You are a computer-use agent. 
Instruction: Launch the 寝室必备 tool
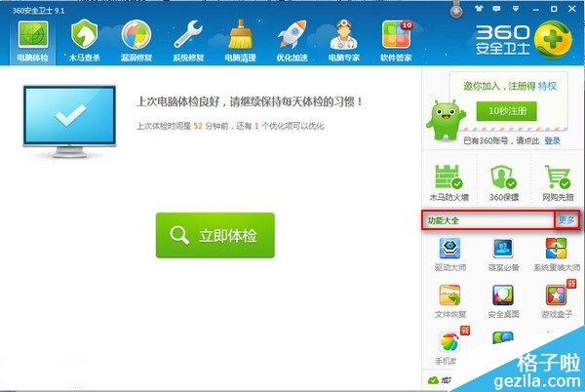[503, 255]
